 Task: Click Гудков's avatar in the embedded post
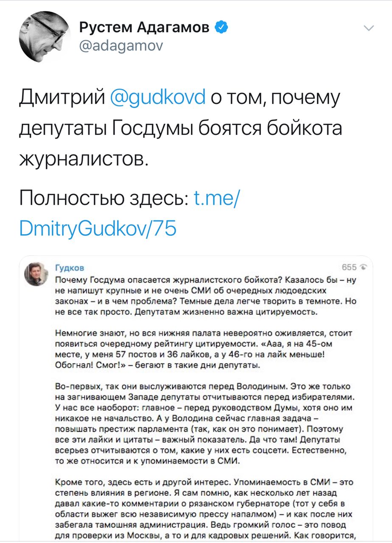(x=37, y=274)
